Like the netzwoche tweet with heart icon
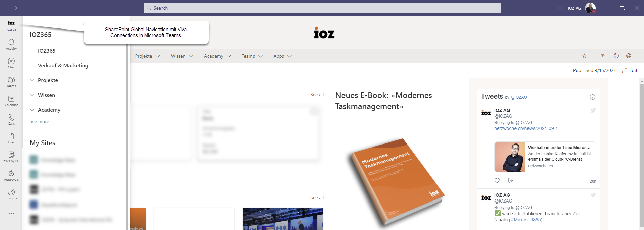The image size is (644, 230). (x=497, y=180)
